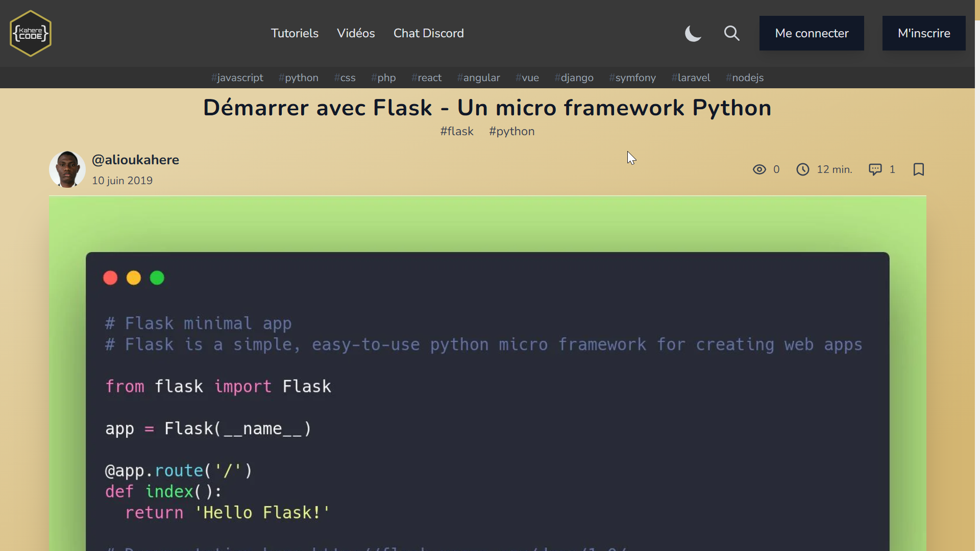Click the page vertical scrollbar
The image size is (980, 551).
click(977, 275)
